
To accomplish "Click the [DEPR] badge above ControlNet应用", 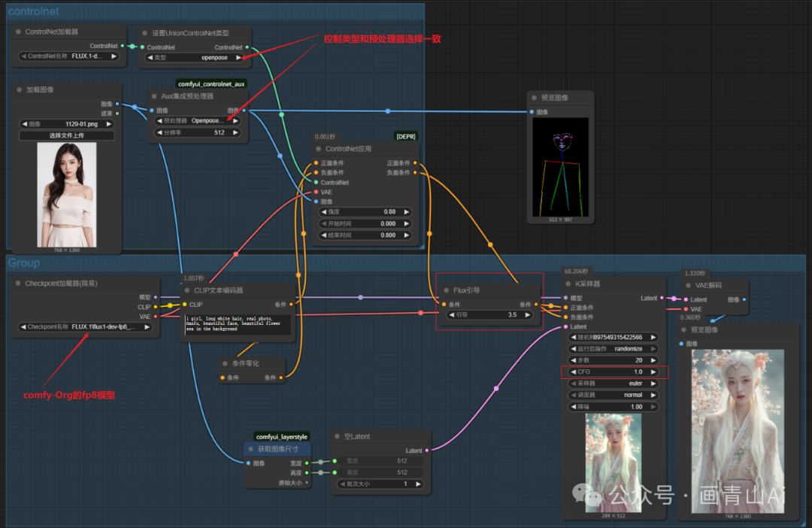I will [406, 137].
